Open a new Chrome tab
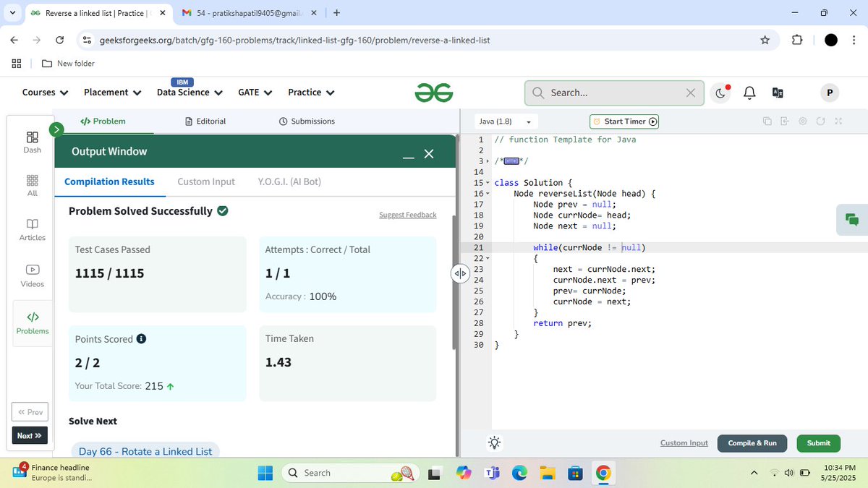Screen dimensions: 868x488 (x=336, y=13)
